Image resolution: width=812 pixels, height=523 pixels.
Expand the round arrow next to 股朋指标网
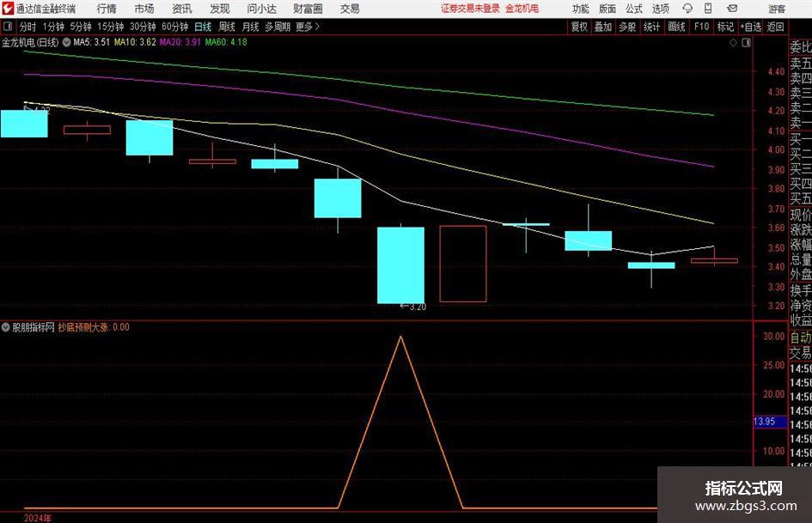coord(6,327)
